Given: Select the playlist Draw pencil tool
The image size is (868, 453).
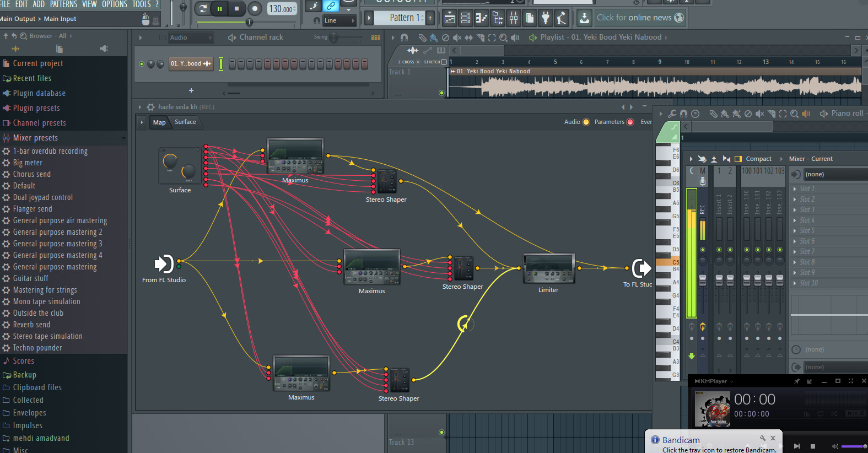Looking at the screenshot, I should pos(422,37).
